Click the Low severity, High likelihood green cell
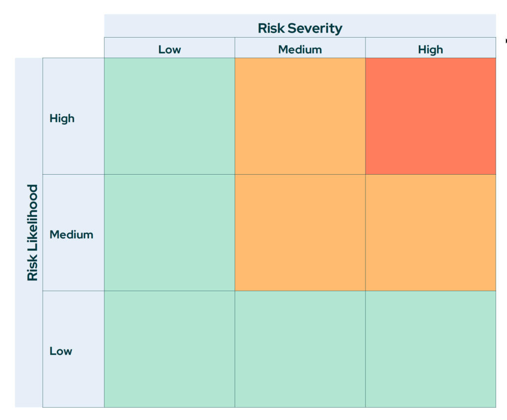Viewport: 507px width, 420px height. coord(169,116)
